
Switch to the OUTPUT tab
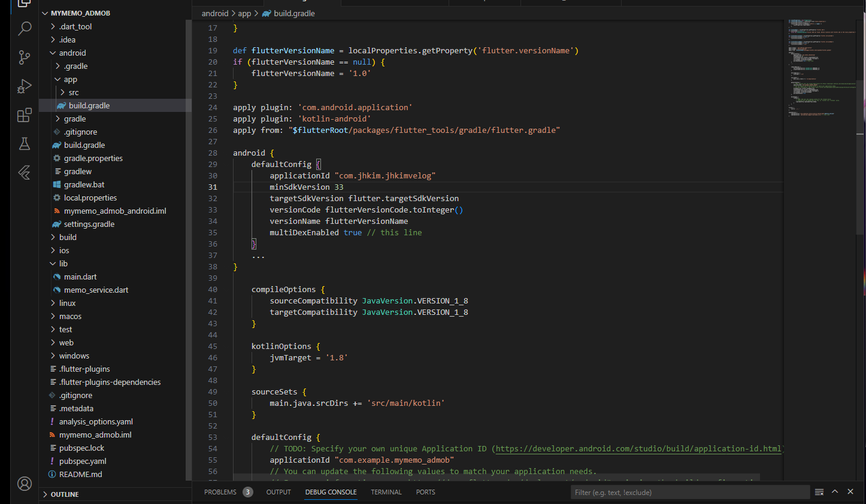[278, 492]
